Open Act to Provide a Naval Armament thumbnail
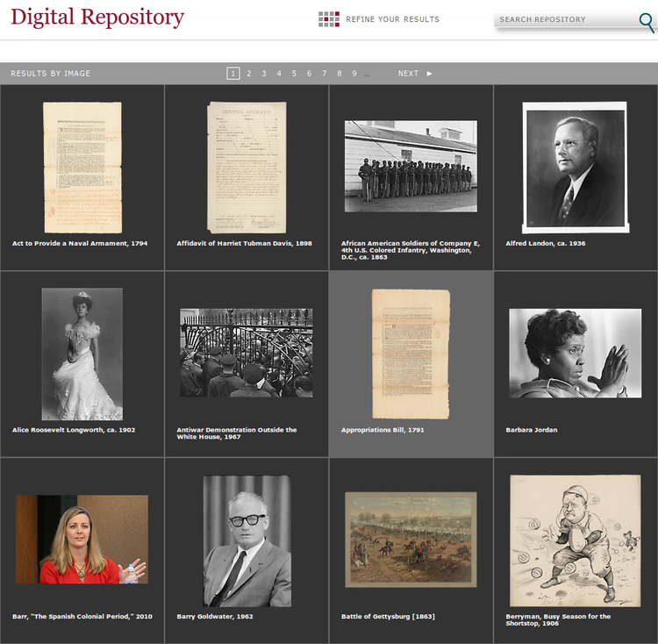The image size is (658, 644). 82,167
